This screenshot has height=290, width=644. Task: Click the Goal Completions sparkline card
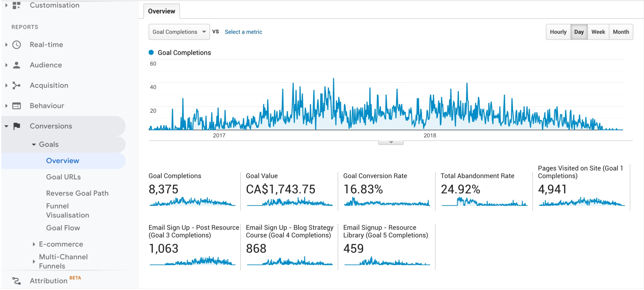192,201
